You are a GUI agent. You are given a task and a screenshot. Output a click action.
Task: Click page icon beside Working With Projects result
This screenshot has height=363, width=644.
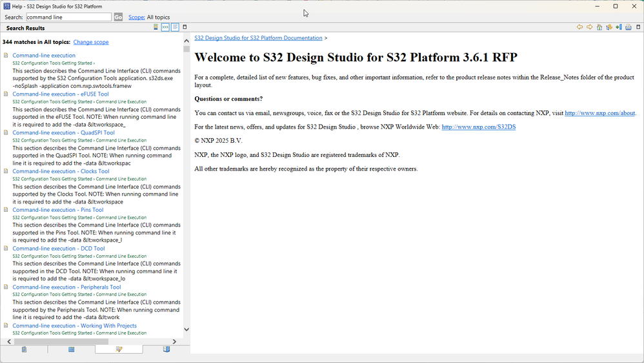[x=6, y=325]
